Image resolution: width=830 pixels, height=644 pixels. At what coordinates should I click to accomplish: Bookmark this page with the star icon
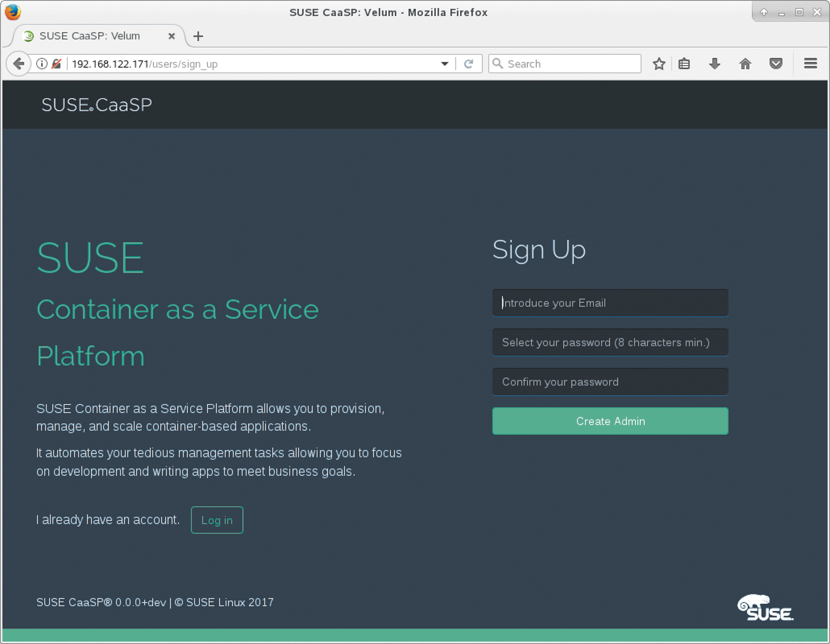point(659,64)
